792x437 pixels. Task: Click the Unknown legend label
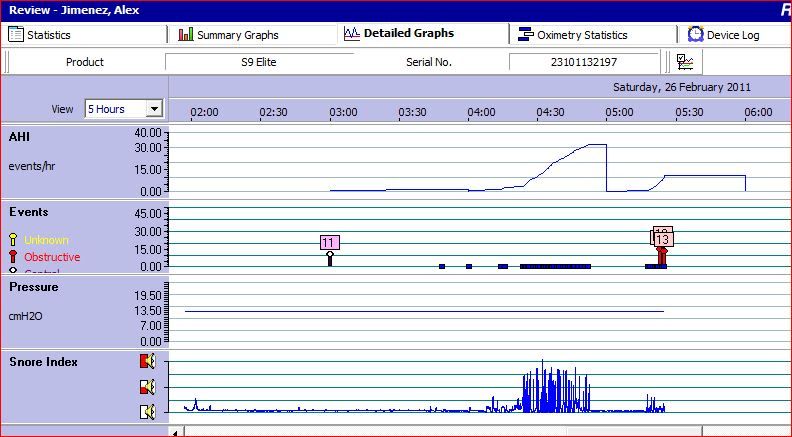tap(46, 240)
